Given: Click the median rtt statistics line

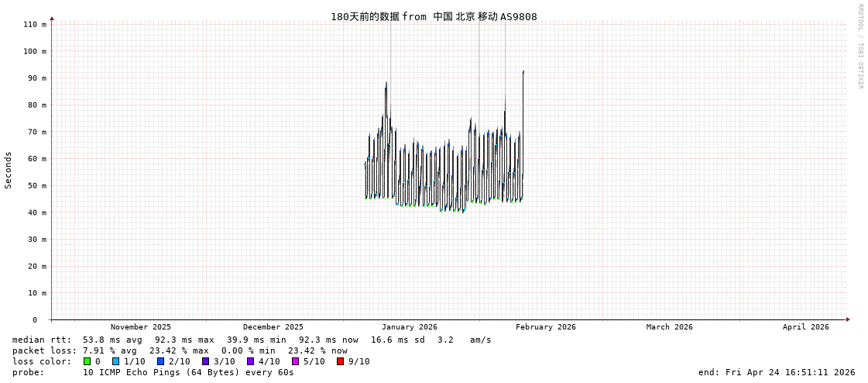Looking at the screenshot, I should point(252,340).
